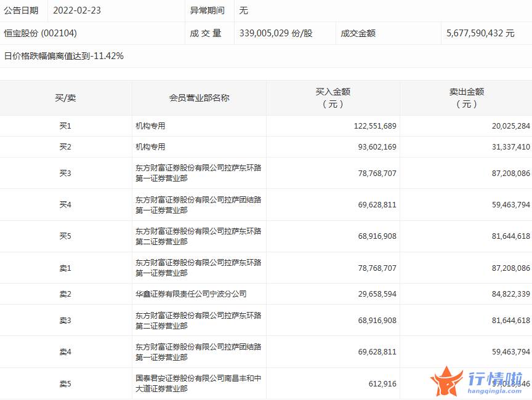Click buy amount 612,916
This screenshot has height=400, width=532.
click(x=382, y=384)
